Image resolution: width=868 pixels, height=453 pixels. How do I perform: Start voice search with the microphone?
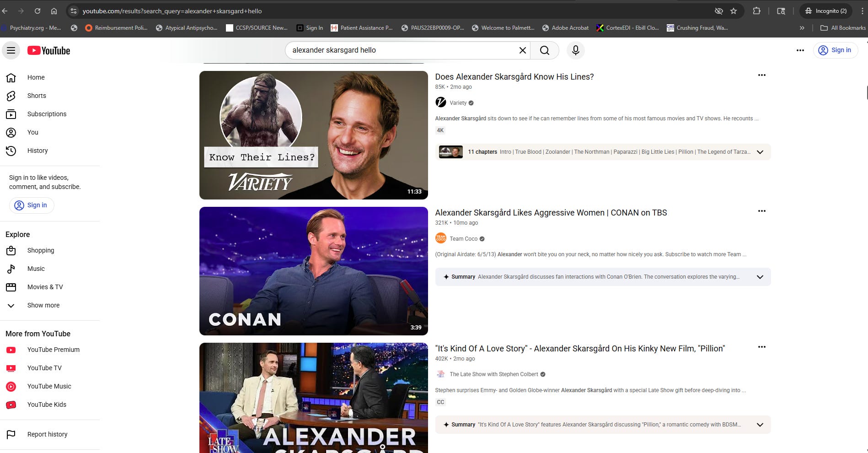coord(575,50)
